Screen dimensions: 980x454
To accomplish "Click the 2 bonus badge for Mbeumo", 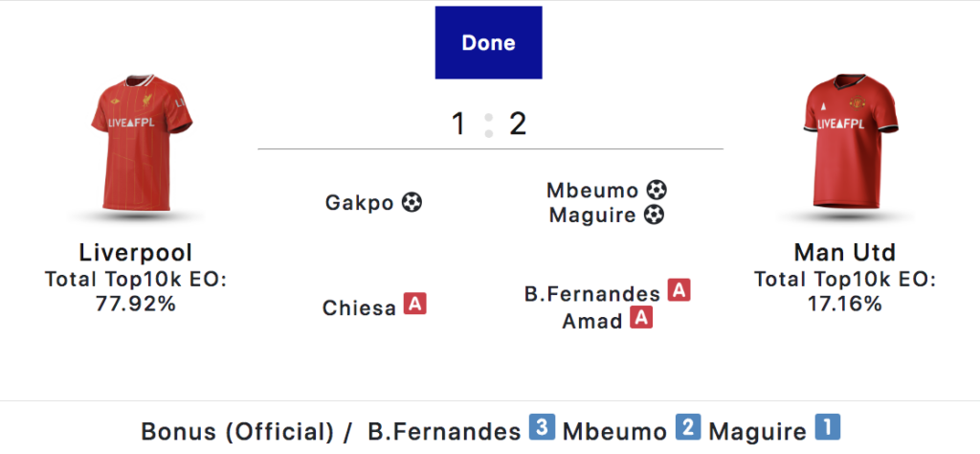I will tap(688, 429).
